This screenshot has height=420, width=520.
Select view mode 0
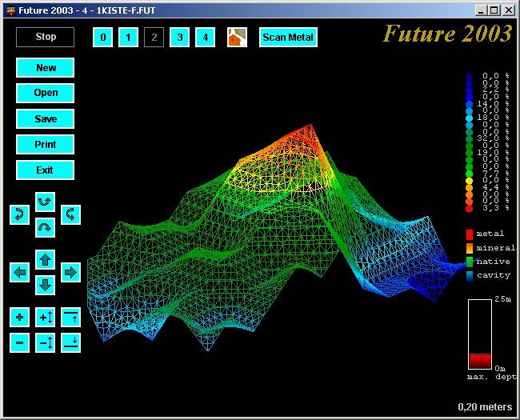pyautogui.click(x=103, y=37)
